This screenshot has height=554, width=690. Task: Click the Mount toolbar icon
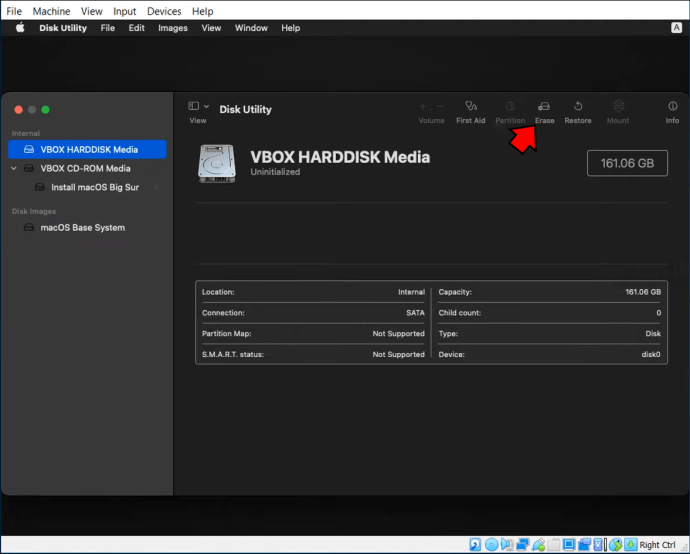click(618, 106)
